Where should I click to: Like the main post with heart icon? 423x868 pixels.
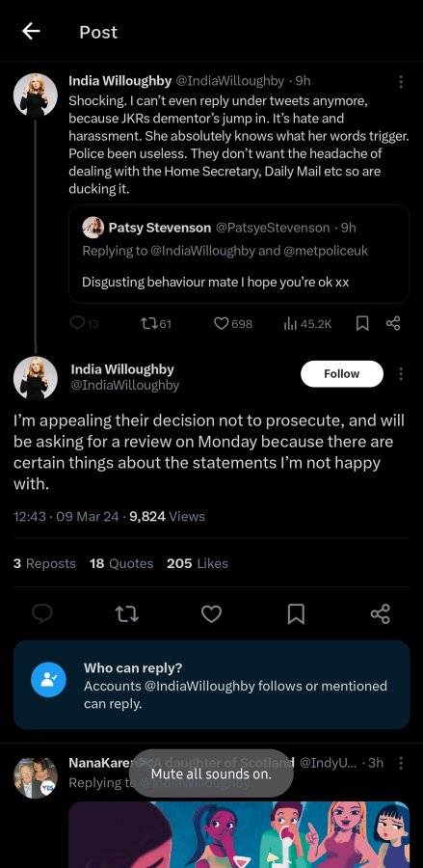pos(211,614)
